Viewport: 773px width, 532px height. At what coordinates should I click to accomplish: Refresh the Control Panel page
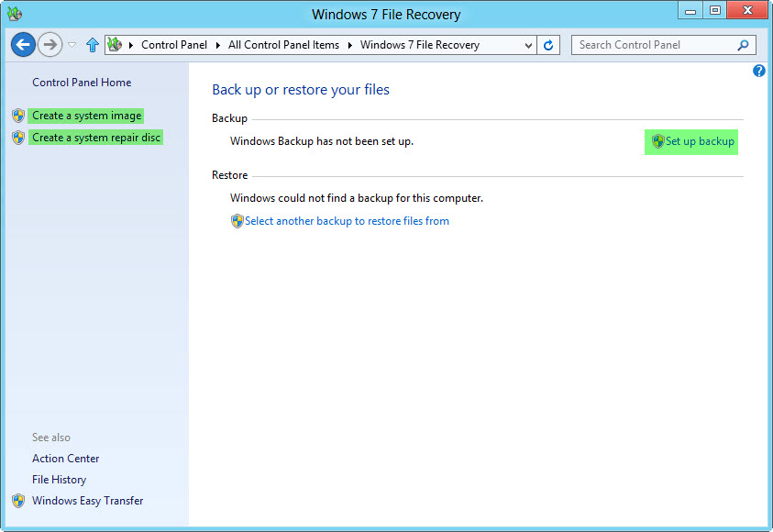point(548,45)
